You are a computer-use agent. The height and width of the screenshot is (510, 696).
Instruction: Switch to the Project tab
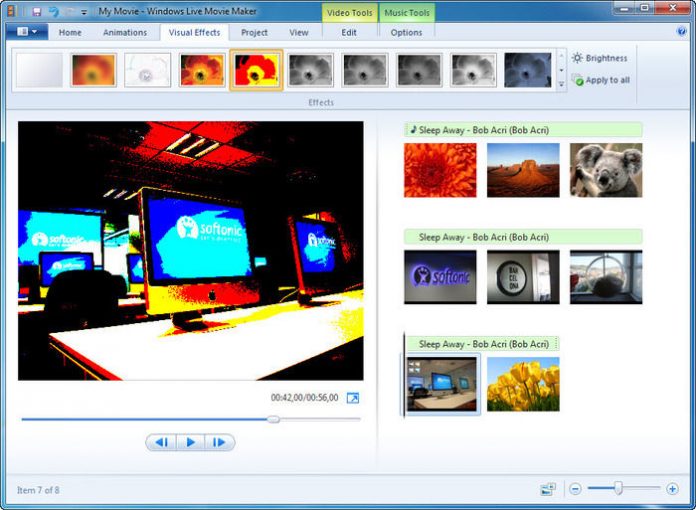[254, 32]
